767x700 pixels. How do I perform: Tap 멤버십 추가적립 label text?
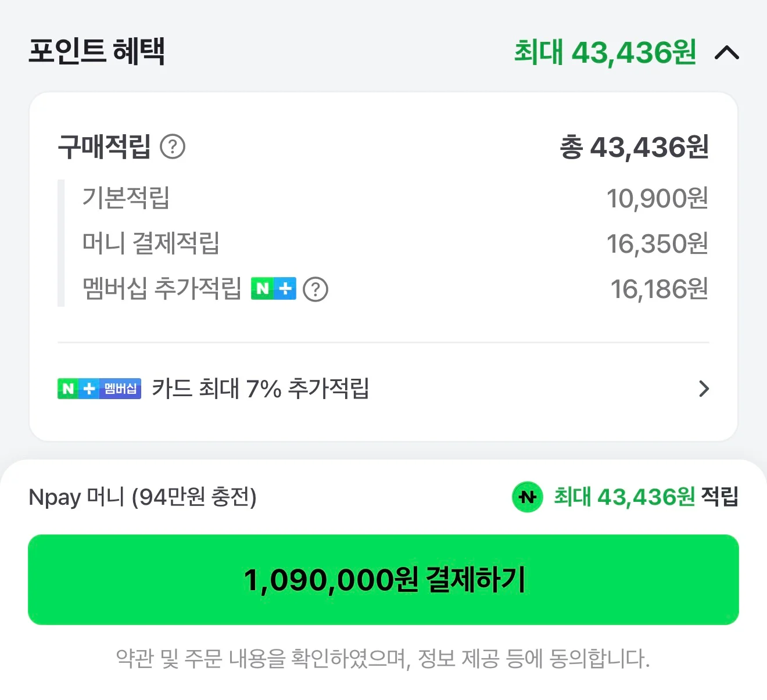coord(162,289)
